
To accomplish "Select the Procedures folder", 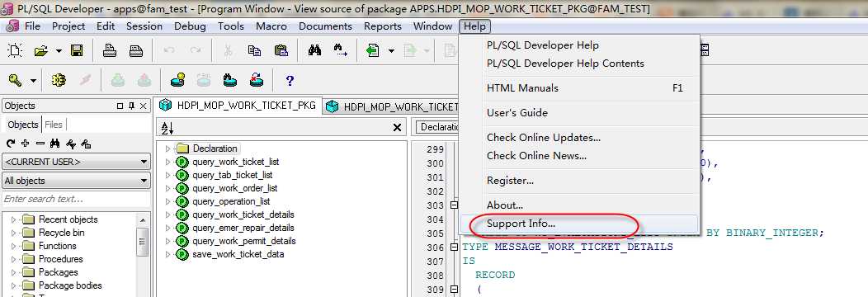I will click(x=61, y=259).
